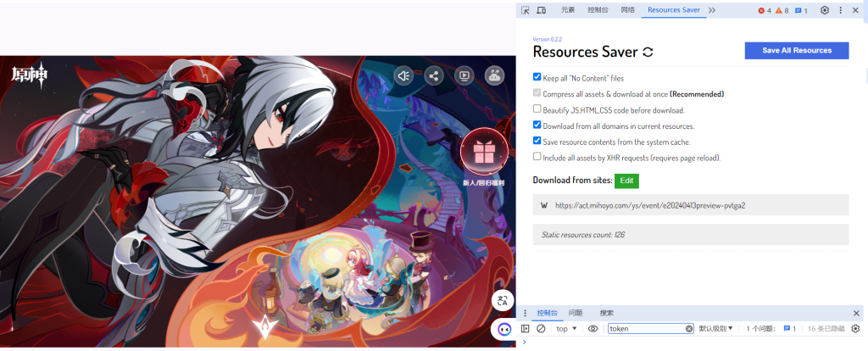Click the blue issue badge in the console toolbar

(x=789, y=329)
